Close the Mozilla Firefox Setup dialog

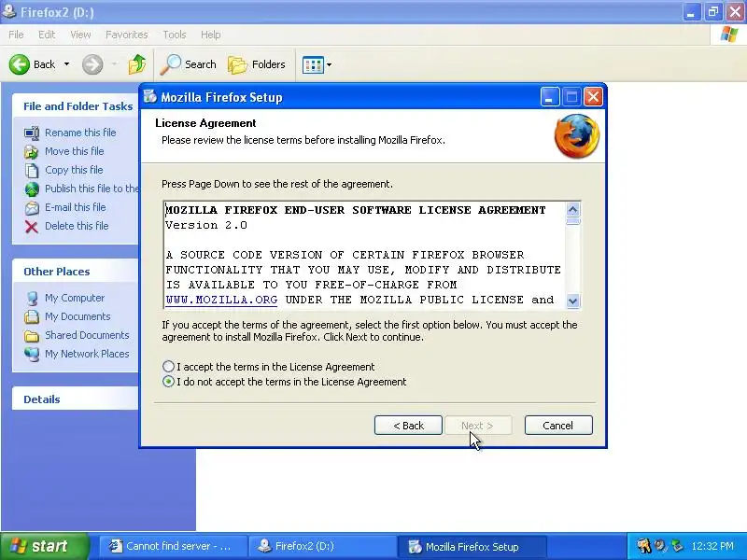pos(593,97)
